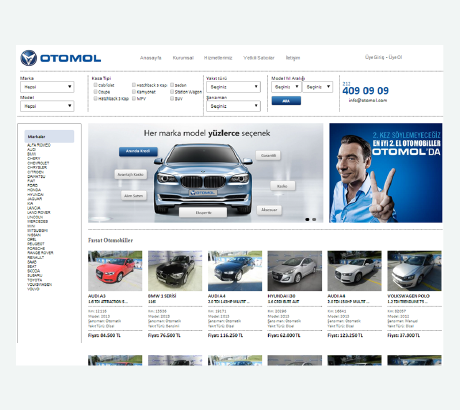Click VOLVO in the brands list
The height and width of the screenshot is (410, 460).
33,289
